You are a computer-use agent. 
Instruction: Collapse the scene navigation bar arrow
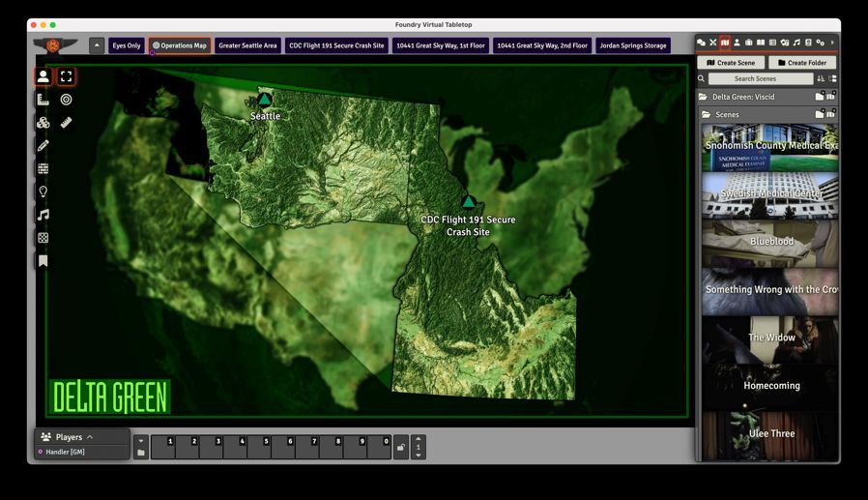point(97,45)
